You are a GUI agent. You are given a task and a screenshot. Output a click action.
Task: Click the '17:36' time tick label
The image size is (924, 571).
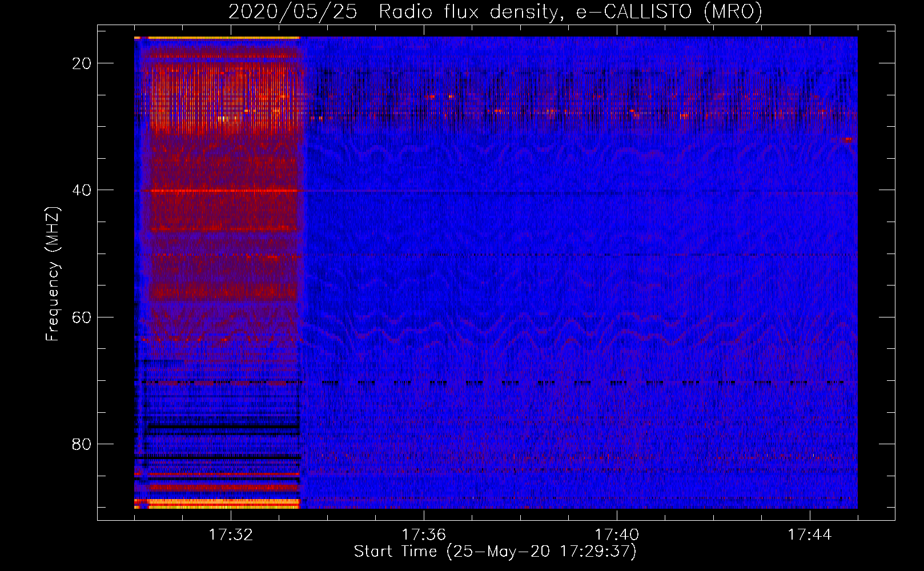coord(424,535)
